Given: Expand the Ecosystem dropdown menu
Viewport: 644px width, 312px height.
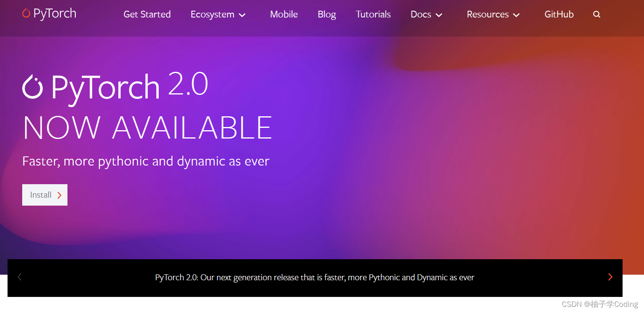Looking at the screenshot, I should (x=218, y=15).
